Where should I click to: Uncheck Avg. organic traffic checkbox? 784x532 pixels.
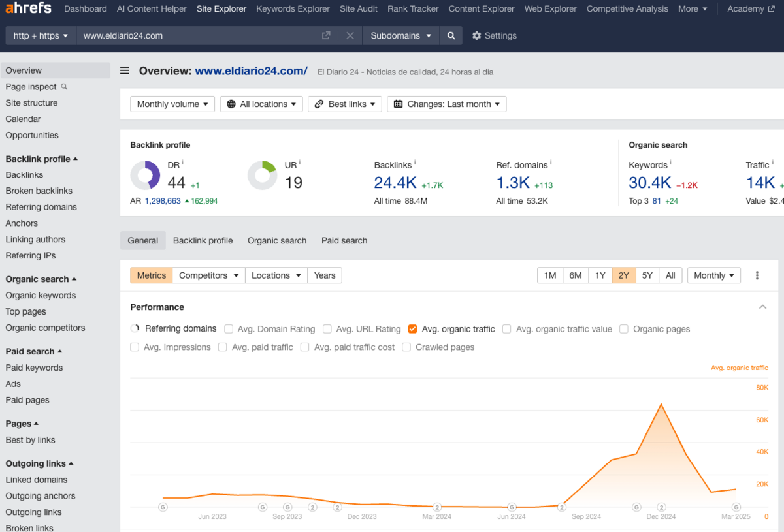412,329
